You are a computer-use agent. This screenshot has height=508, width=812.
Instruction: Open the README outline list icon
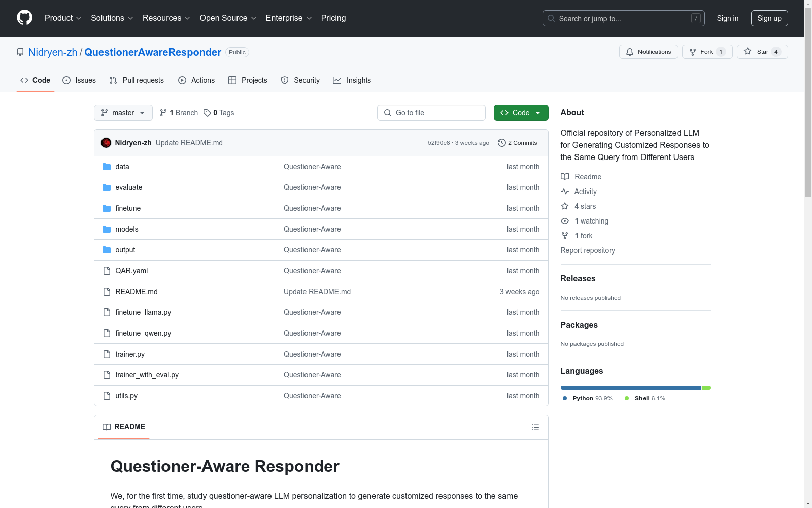(535, 427)
